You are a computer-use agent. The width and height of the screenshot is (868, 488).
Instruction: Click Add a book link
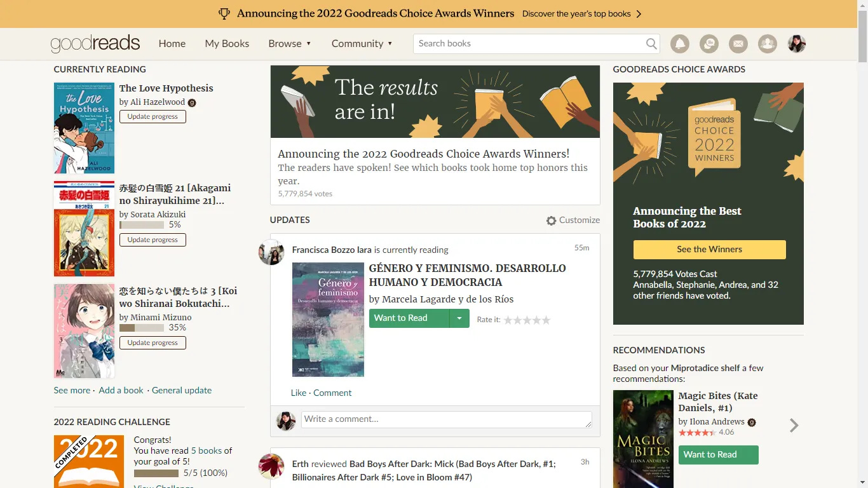[121, 390]
